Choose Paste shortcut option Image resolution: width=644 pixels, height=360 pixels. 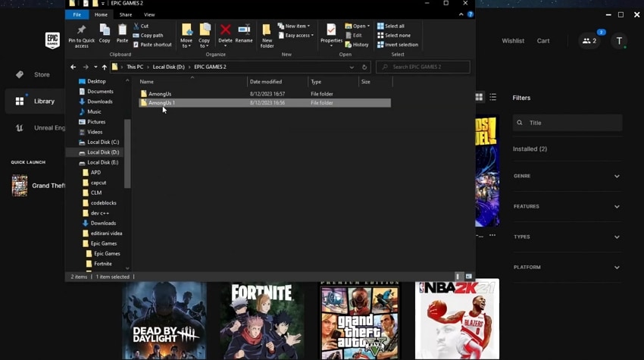coord(152,45)
